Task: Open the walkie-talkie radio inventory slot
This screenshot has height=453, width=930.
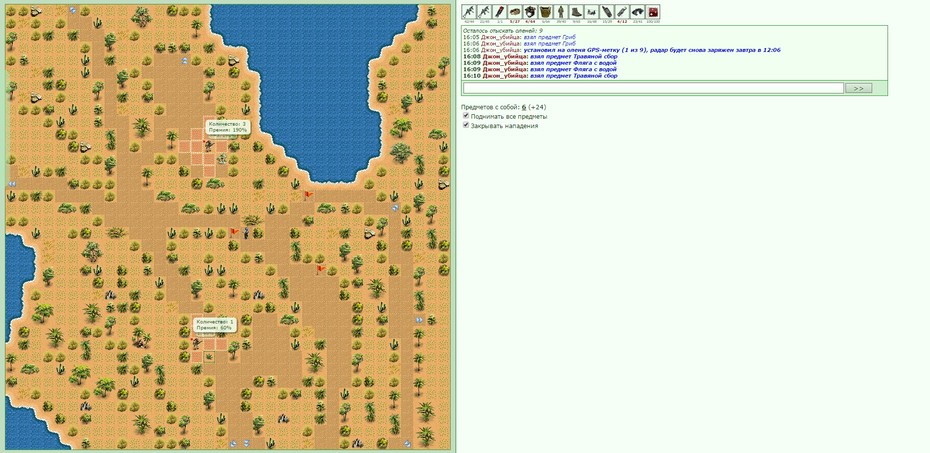Action: point(607,12)
